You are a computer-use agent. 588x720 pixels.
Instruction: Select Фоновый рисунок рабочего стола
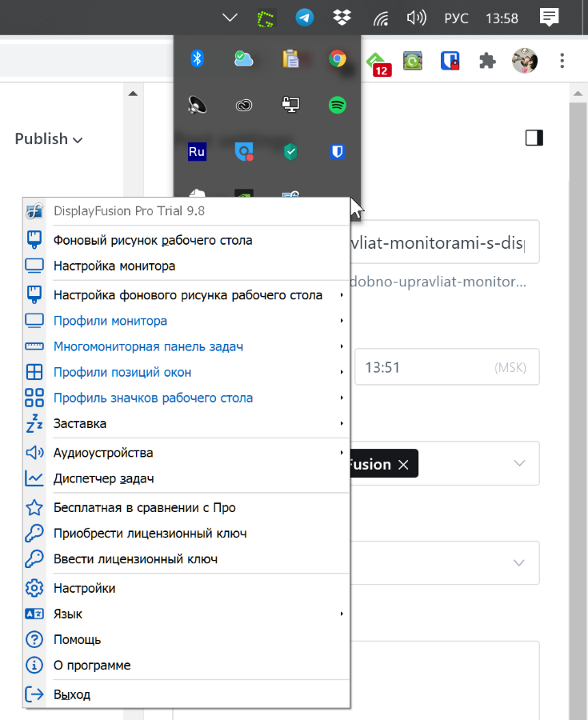tap(187, 240)
